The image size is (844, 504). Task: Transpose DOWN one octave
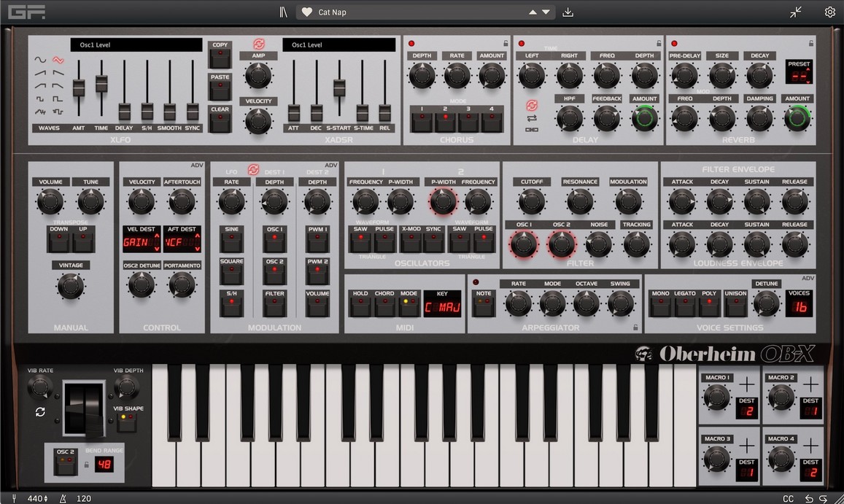click(x=58, y=241)
